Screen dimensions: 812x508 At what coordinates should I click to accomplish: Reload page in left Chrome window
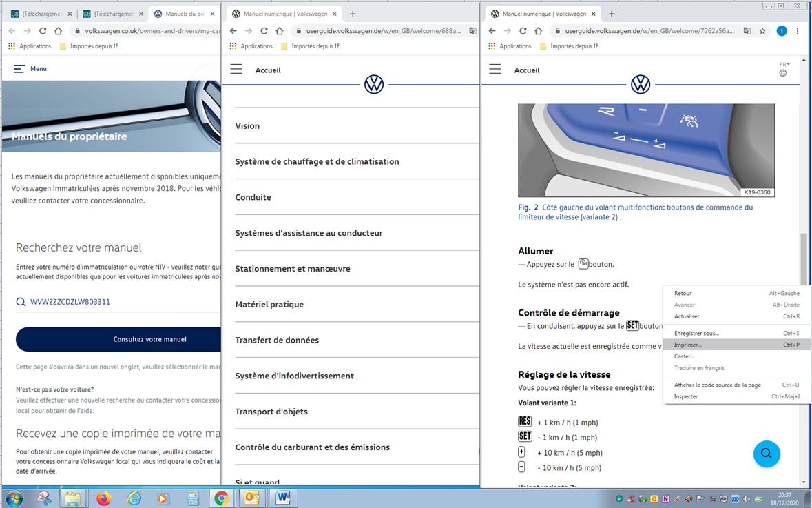pyautogui.click(x=43, y=31)
